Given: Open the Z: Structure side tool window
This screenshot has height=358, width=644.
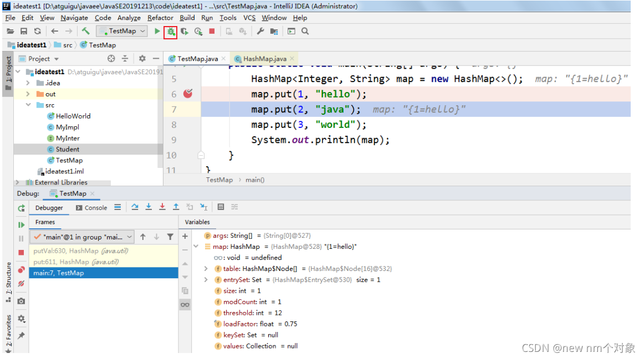Looking at the screenshot, I should (x=8, y=282).
